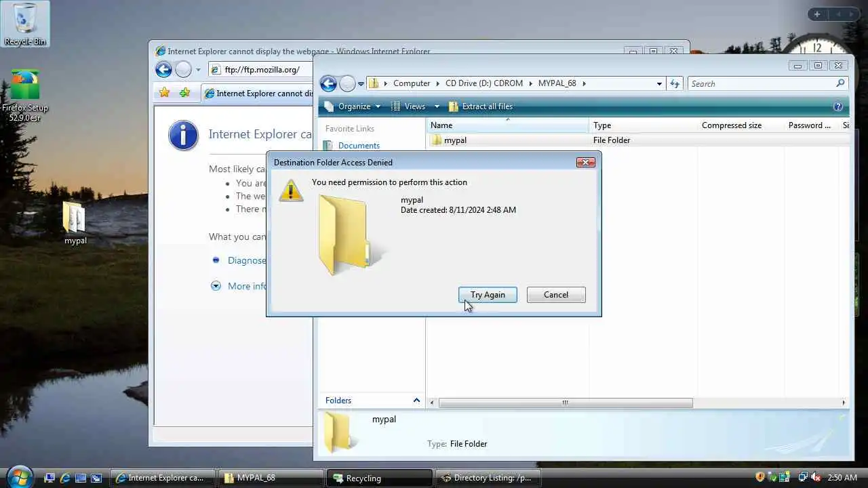Click mypal folder thumbnail in details pane
The image size is (868, 488).
(338, 432)
